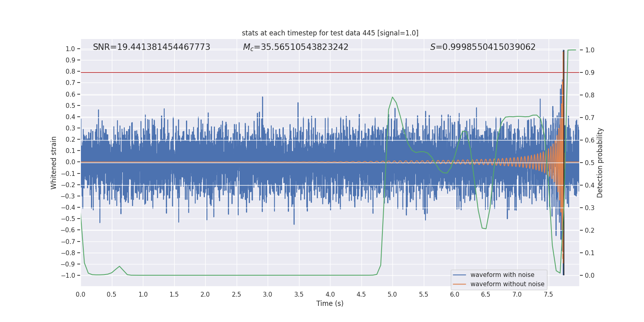The image size is (644, 322).
Task: Click the 2.5 tick on the time axis
Action: (x=236, y=294)
